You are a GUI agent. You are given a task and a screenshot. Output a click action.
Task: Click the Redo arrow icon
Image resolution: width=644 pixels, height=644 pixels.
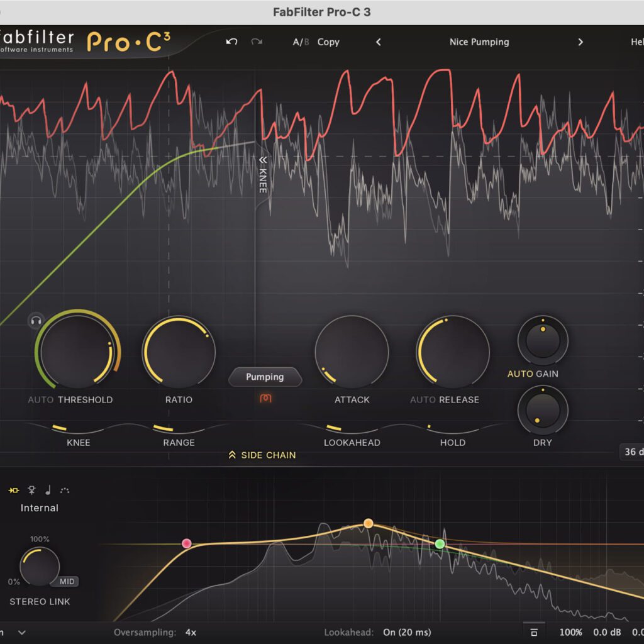pos(257,42)
